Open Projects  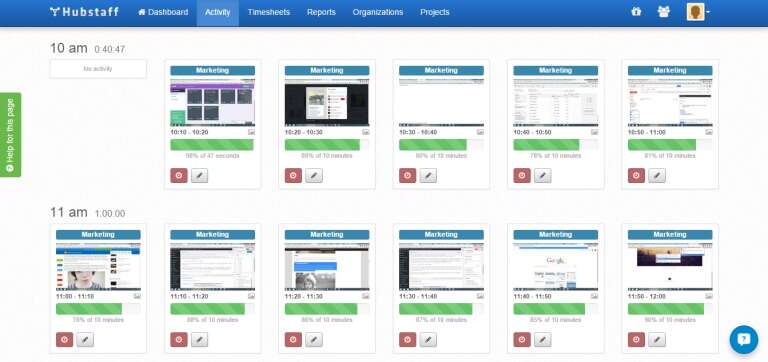tap(434, 12)
